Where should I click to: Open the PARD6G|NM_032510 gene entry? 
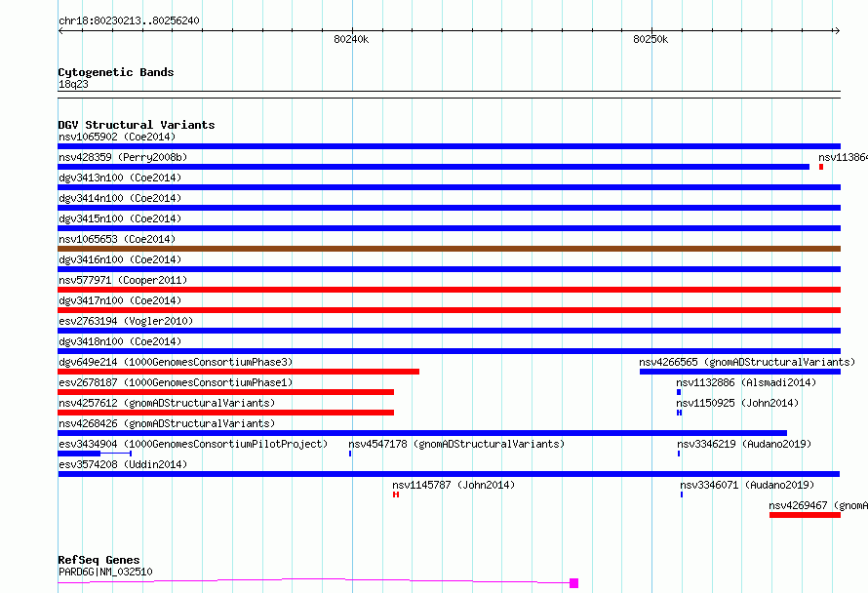[x=105, y=572]
